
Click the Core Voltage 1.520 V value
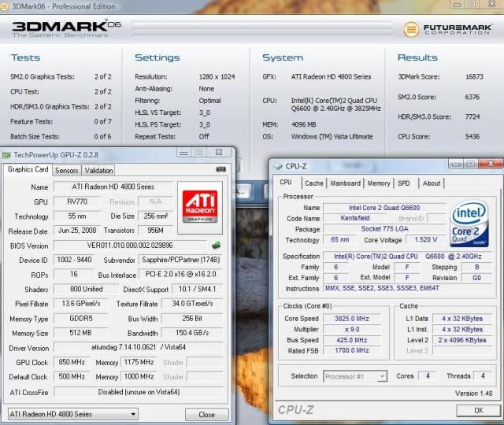click(426, 239)
